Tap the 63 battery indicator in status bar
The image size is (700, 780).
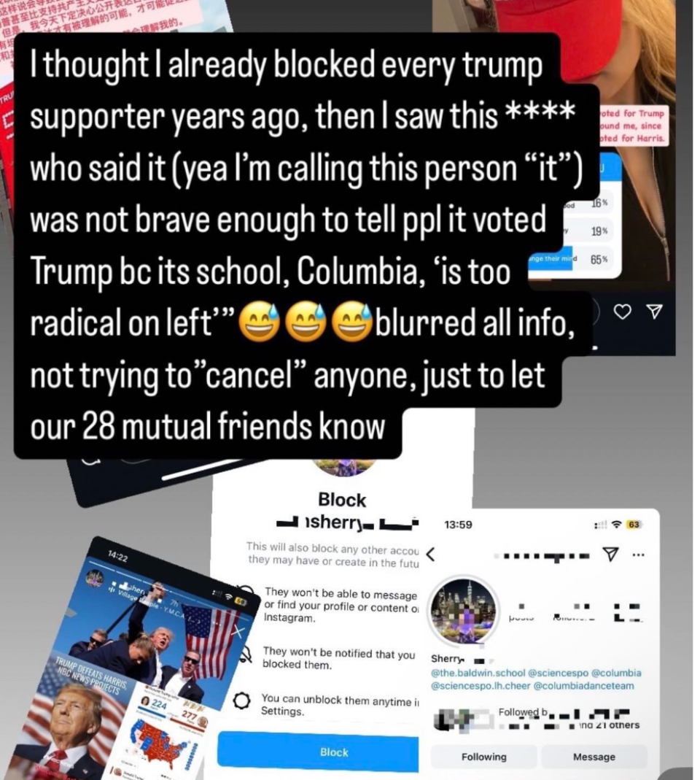click(x=634, y=525)
